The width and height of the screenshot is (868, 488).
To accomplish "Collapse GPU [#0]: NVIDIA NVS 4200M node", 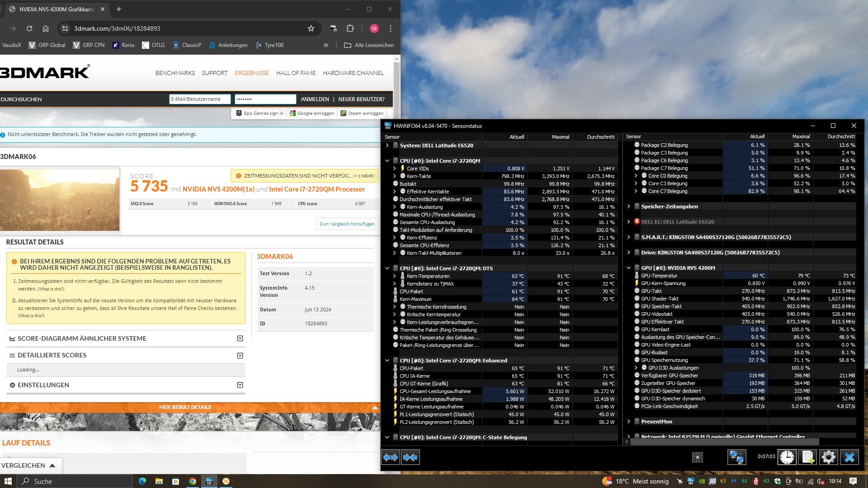I will click(628, 268).
